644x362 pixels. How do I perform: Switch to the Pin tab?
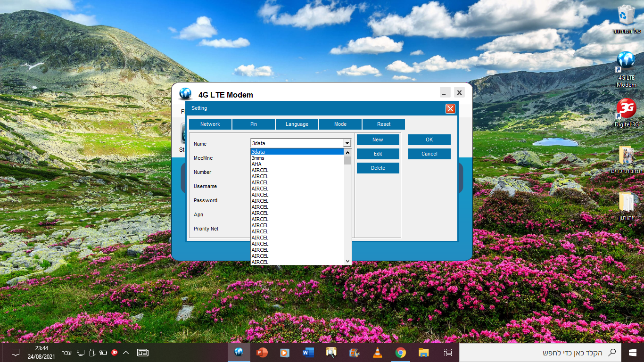(x=254, y=124)
